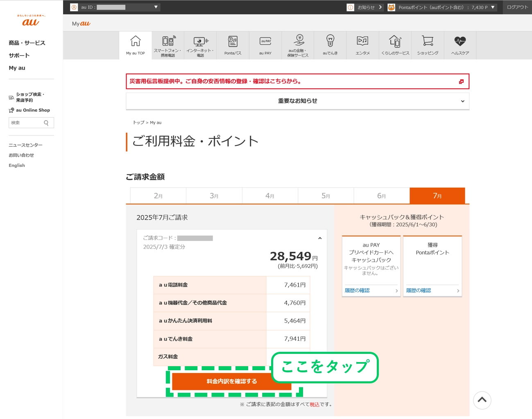Screen dimensions: 532x419
Task: Click the 料金内訳を確認する button
Action: point(232,381)
